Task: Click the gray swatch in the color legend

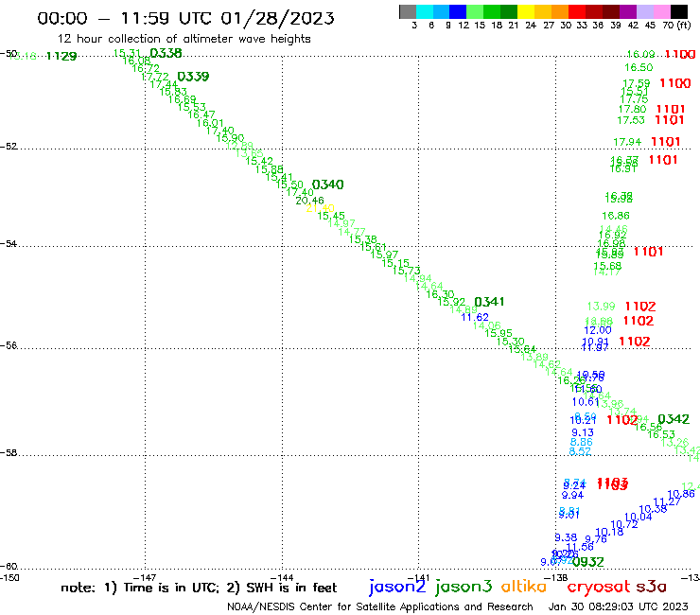Action: 408,11
